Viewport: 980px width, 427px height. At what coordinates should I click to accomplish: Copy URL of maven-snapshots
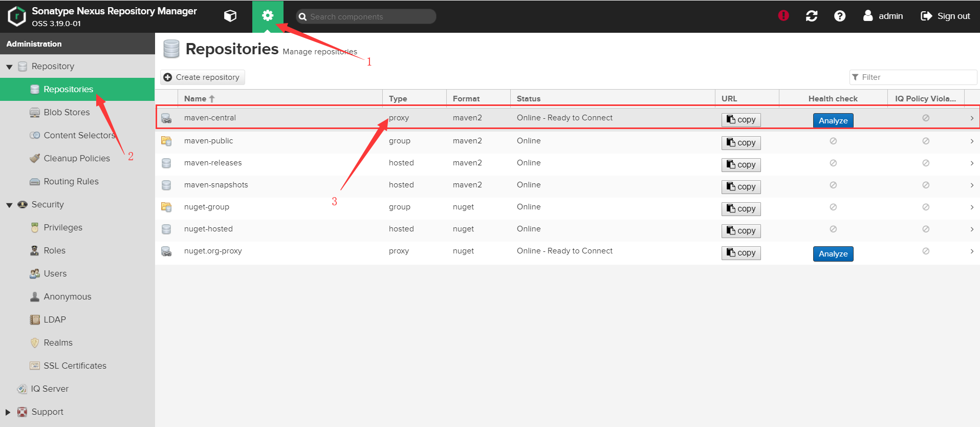click(x=741, y=187)
